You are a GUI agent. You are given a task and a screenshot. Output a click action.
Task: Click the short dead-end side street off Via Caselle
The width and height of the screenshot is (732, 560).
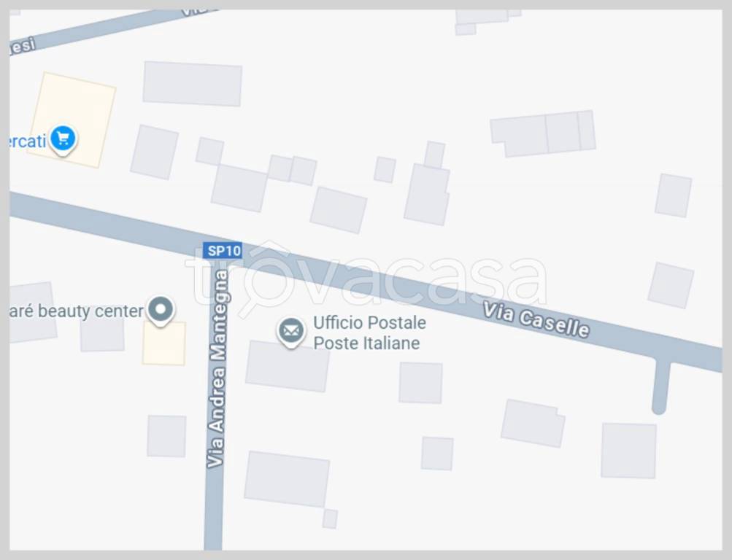point(660,385)
